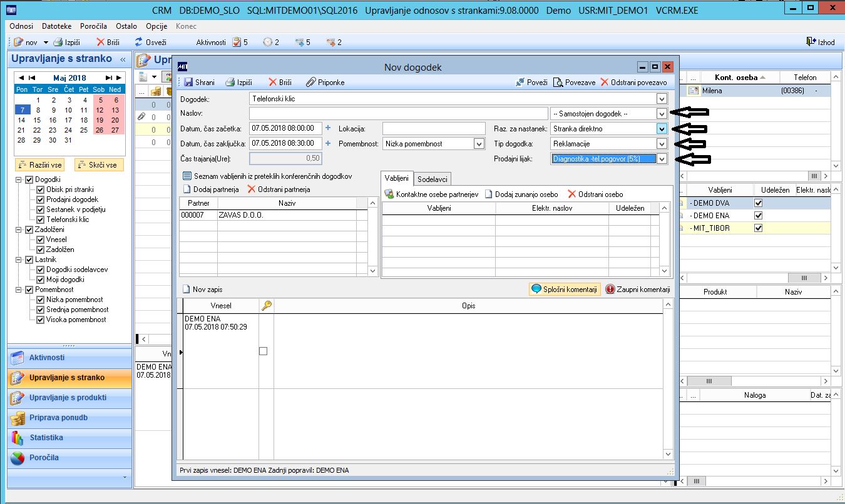Click Osveži to refresh the list
The width and height of the screenshot is (845, 504).
(151, 42)
